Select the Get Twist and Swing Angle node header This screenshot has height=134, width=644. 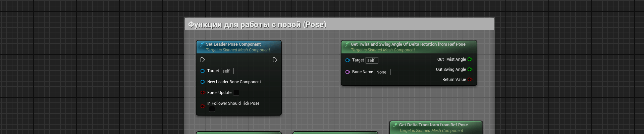[409, 47]
